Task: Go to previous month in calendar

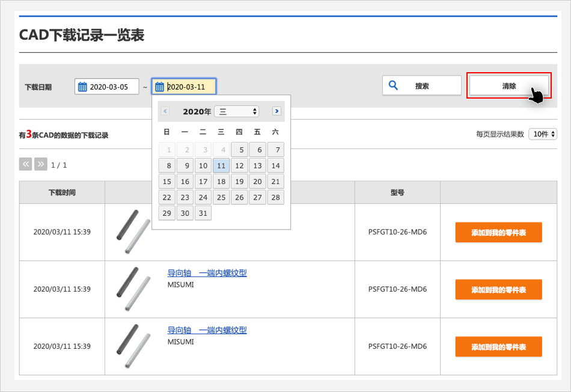Action: pyautogui.click(x=165, y=111)
